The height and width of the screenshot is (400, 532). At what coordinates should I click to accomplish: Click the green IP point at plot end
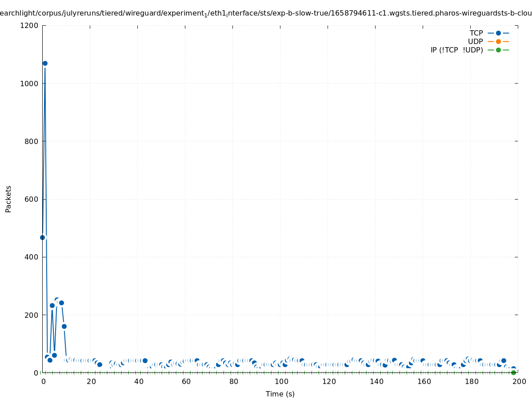coord(513,372)
